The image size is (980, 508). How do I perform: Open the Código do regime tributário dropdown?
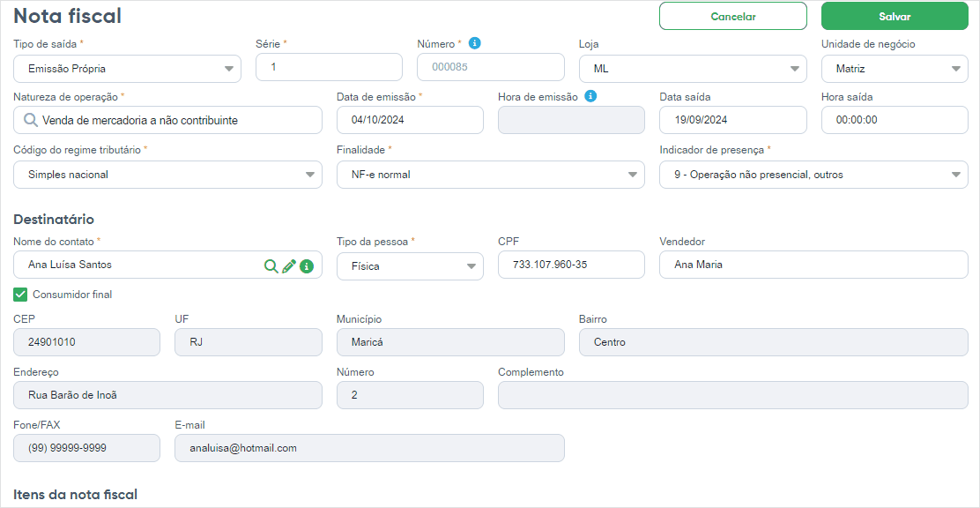pos(167,175)
